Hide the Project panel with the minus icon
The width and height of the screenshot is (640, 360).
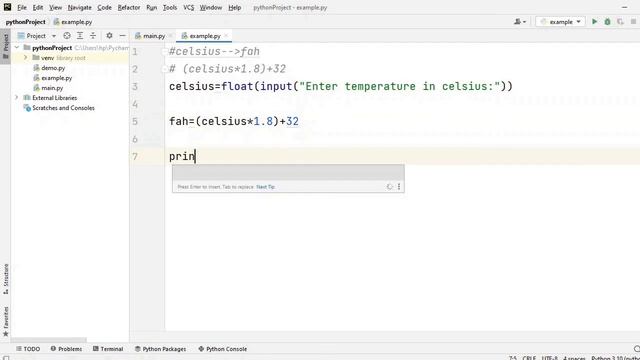click(122, 36)
